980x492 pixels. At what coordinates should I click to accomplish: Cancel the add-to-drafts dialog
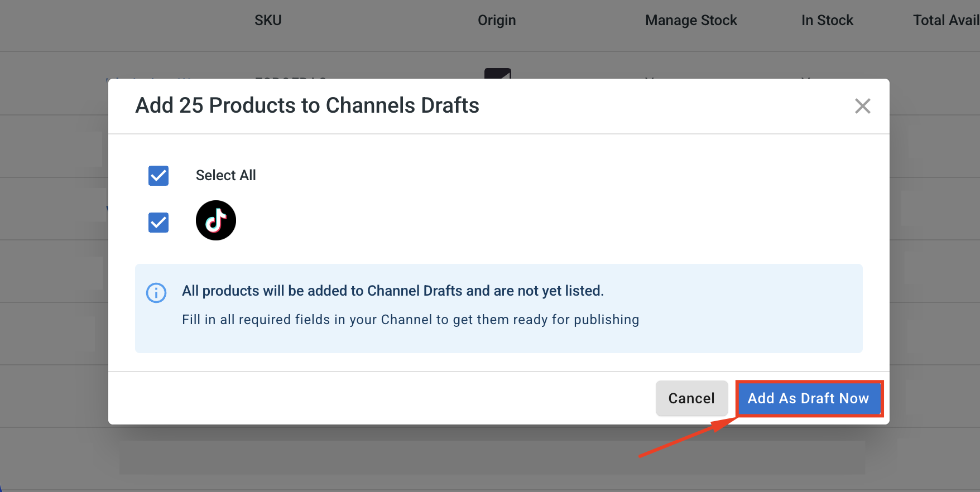691,398
